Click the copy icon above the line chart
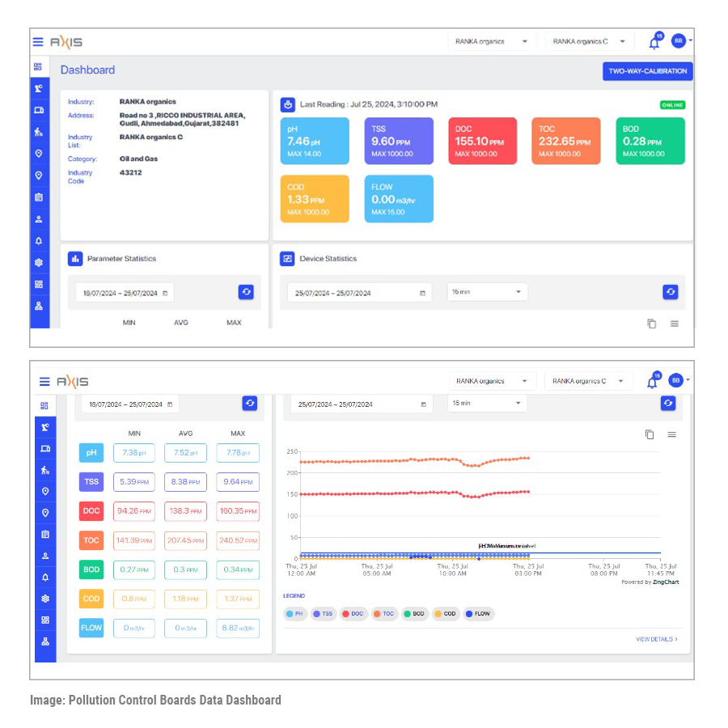The image size is (728, 728). pos(650,434)
